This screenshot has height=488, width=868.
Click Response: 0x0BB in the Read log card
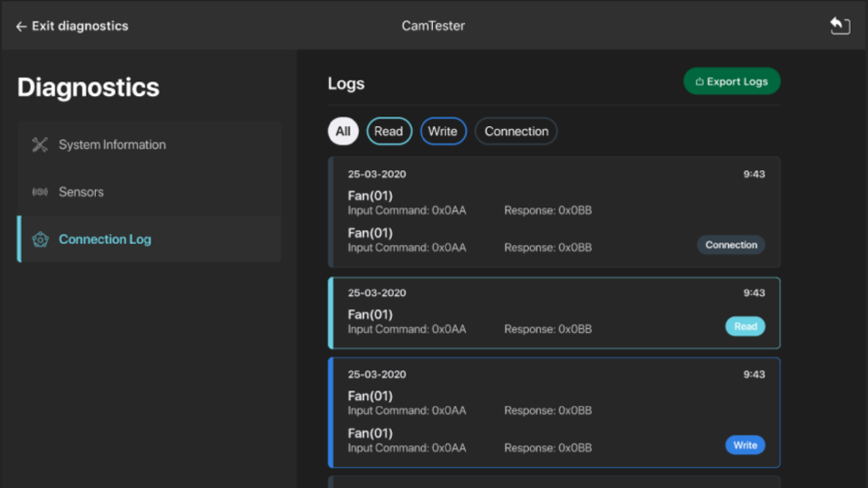point(548,329)
